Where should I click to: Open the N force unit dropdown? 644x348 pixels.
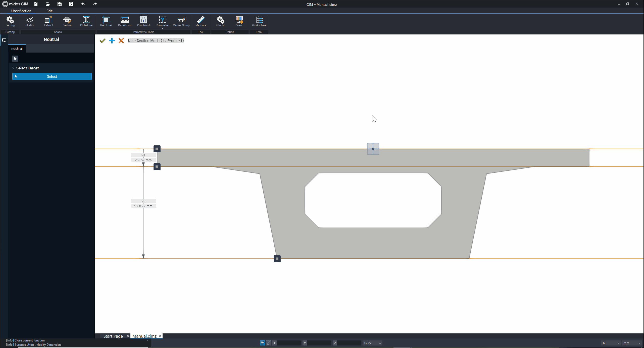tap(611, 343)
